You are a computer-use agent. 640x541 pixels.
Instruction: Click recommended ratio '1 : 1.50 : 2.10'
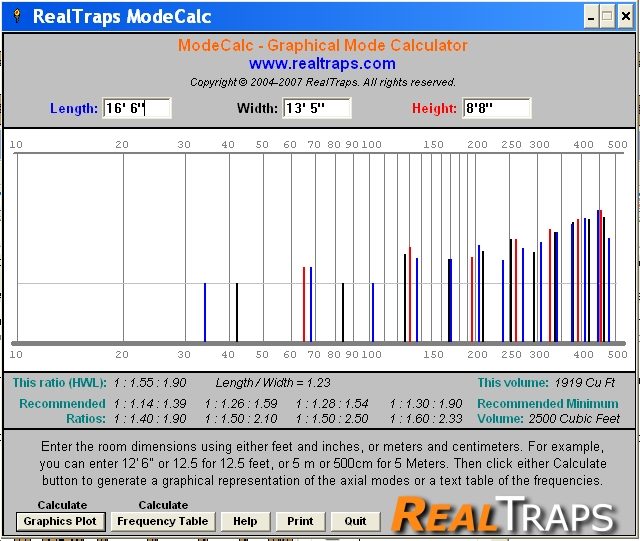tap(241, 419)
